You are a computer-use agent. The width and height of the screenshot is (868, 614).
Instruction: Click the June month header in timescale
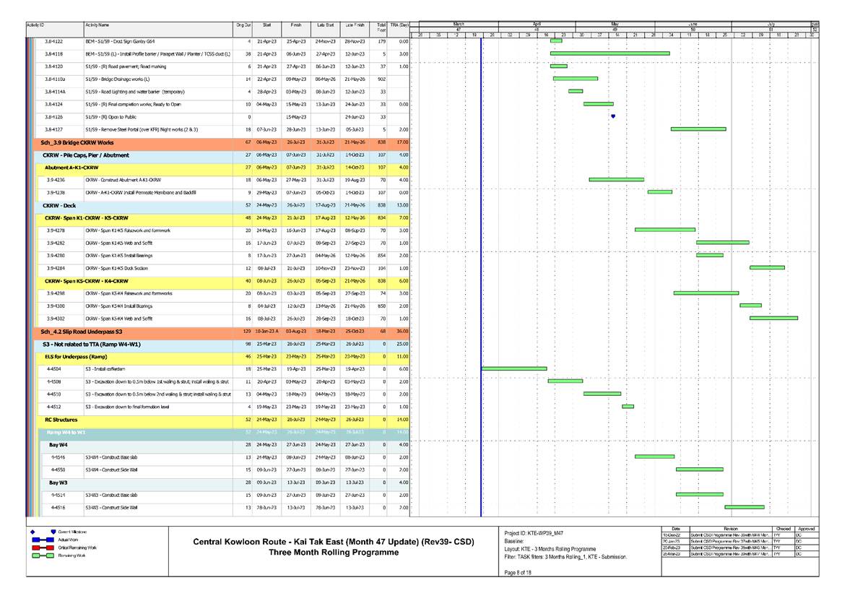pos(693,23)
